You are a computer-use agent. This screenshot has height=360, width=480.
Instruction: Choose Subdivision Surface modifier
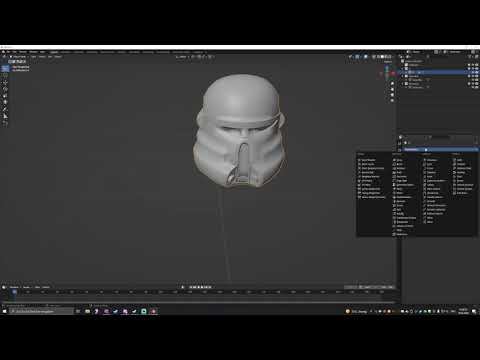404,218
